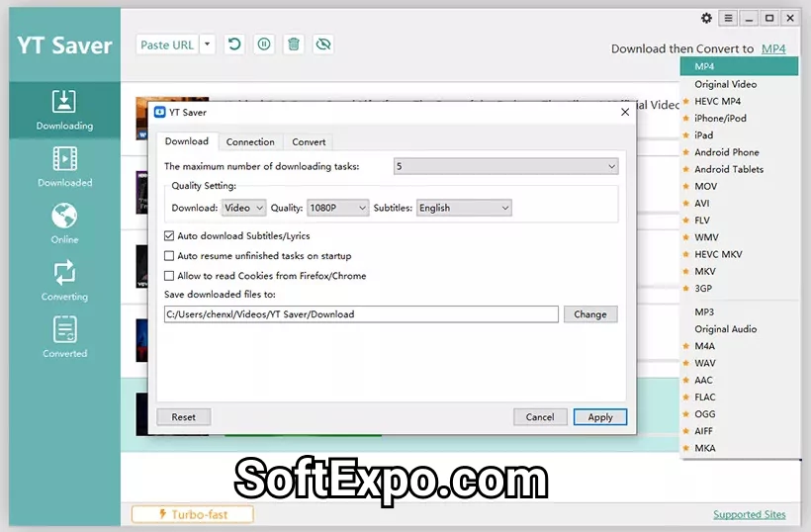Select MP4 in the format list
Image resolution: width=811 pixels, height=532 pixels.
point(739,66)
